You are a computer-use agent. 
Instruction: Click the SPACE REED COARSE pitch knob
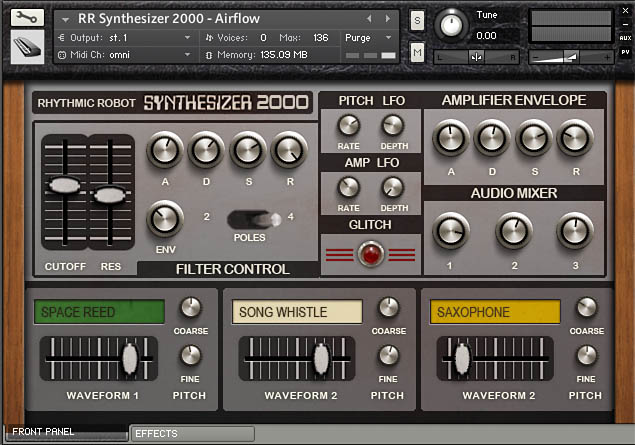click(x=190, y=308)
